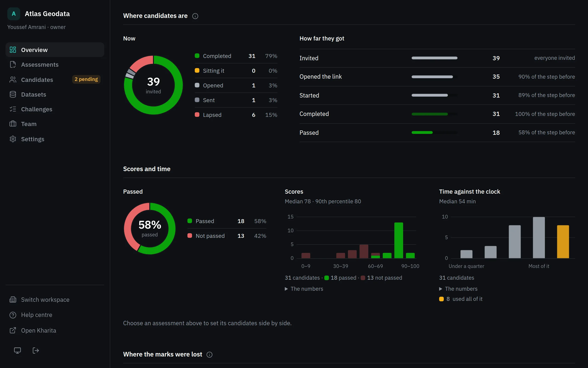Click info icon beside Where candidates are
588x368 pixels.
pyautogui.click(x=195, y=16)
